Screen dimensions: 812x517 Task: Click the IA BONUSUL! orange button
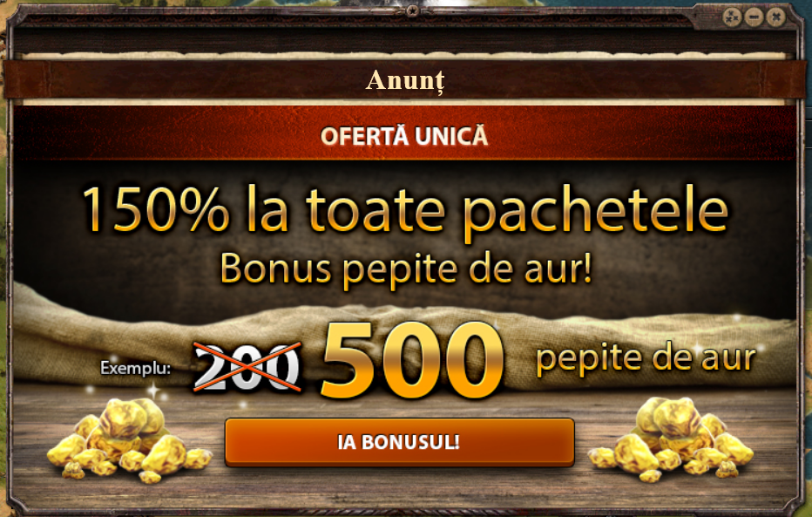pos(399,442)
